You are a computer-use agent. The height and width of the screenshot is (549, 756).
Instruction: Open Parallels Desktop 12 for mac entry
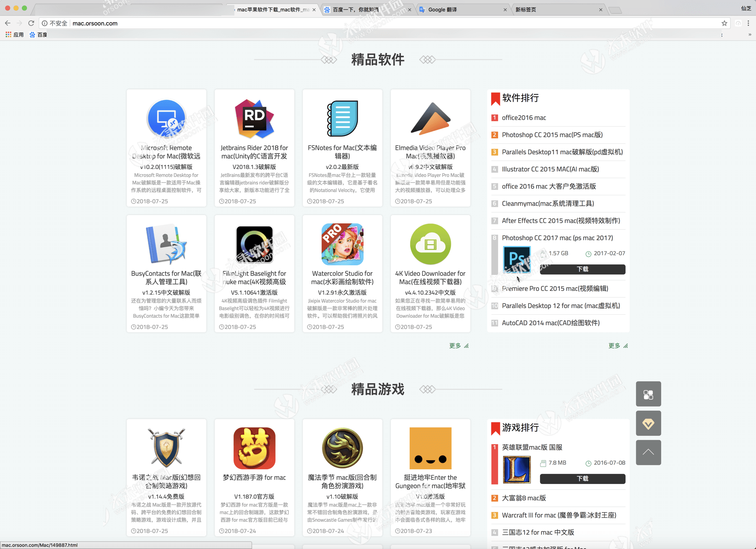point(561,306)
